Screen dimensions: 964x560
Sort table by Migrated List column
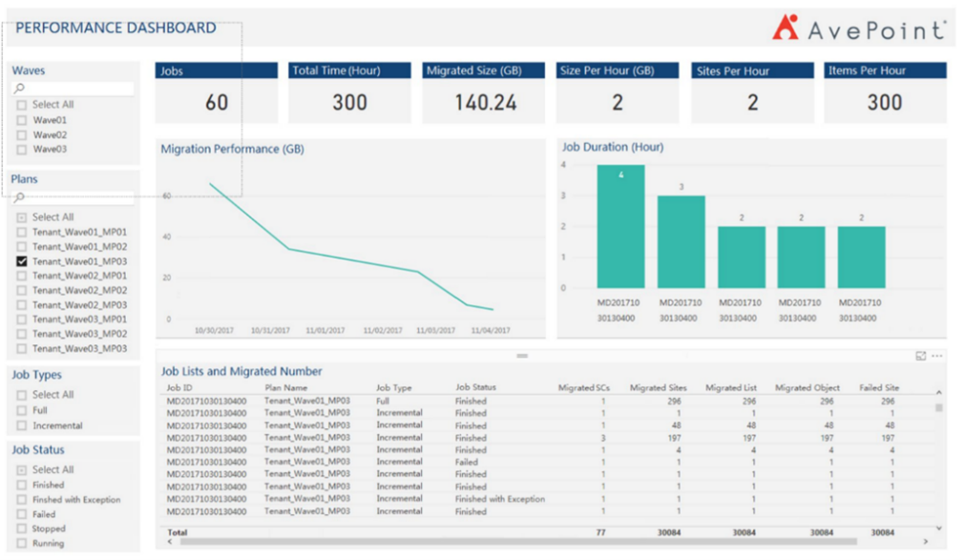point(731,388)
